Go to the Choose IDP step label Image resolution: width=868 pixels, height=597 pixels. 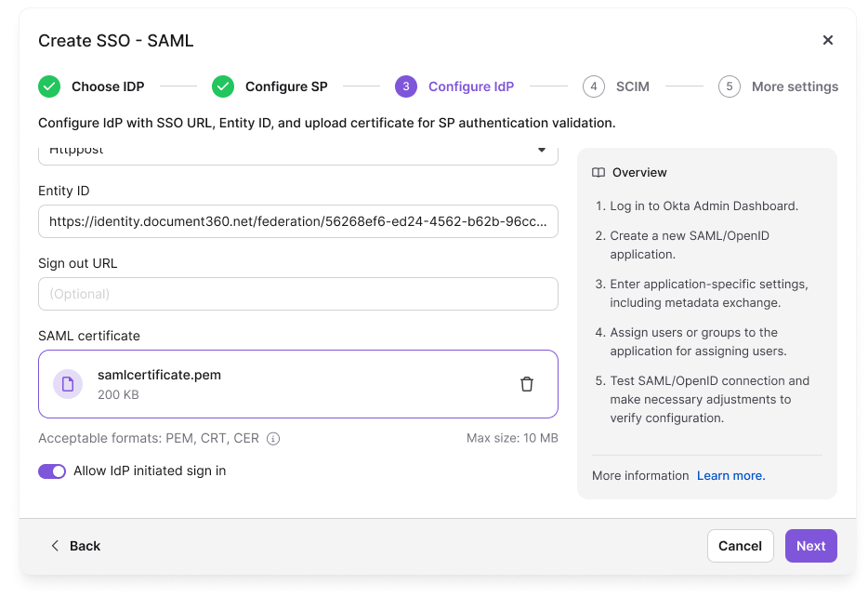click(108, 86)
